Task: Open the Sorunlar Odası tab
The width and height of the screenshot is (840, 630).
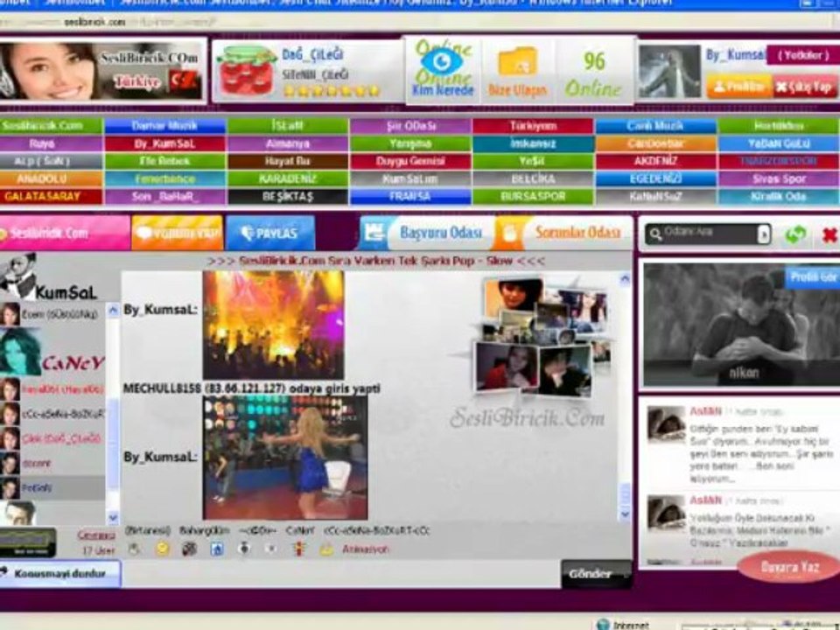Action: [564, 233]
